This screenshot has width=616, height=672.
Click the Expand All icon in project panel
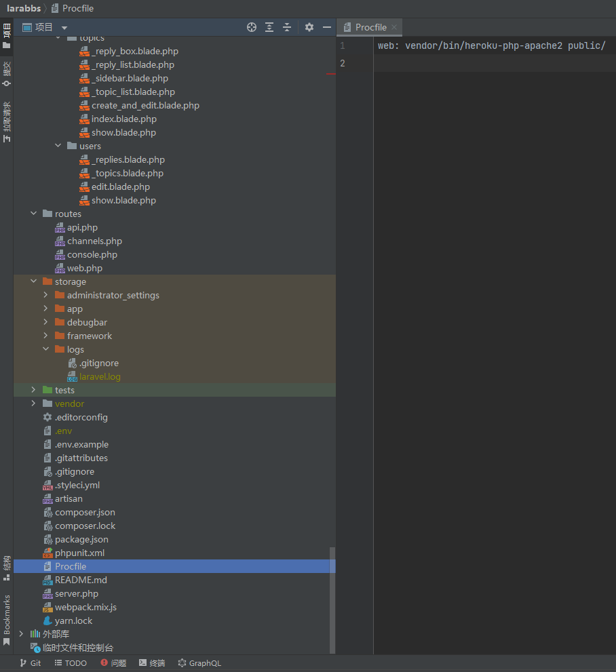pos(269,27)
